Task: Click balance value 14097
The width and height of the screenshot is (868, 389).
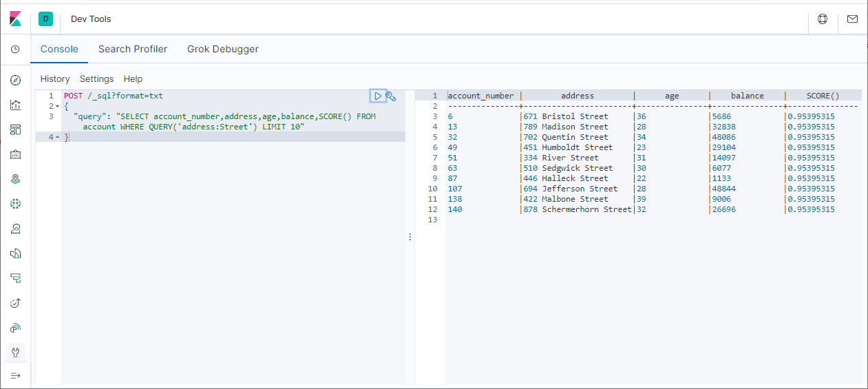Action: pos(724,158)
